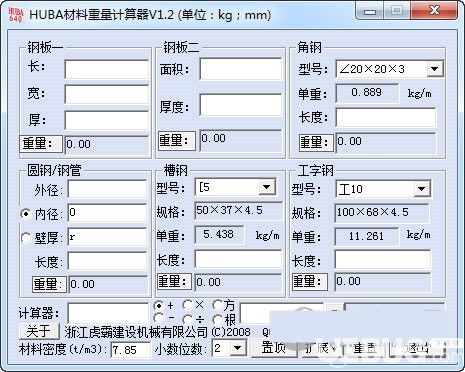Open the 关于 about button
Image resolution: width=465 pixels, height=372 pixels.
pyautogui.click(x=39, y=331)
